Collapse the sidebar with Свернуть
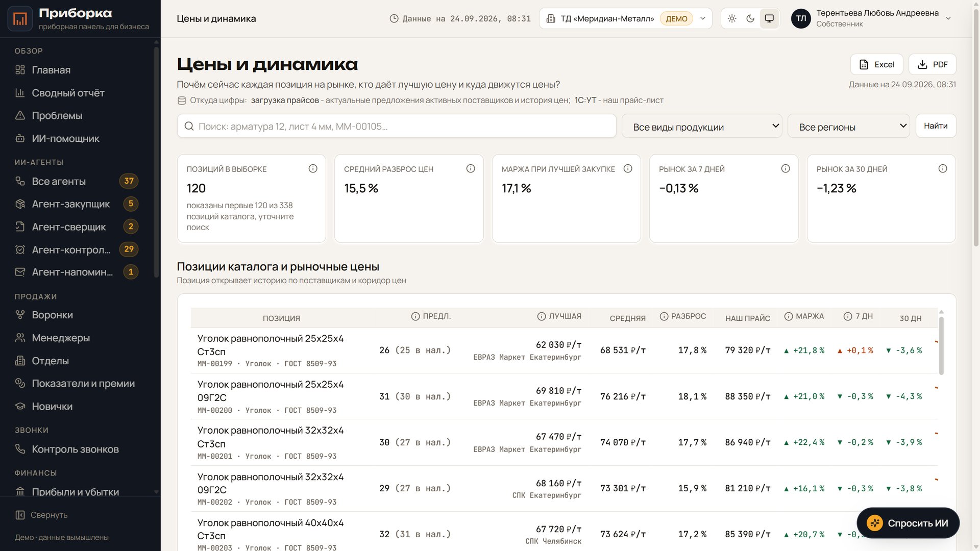The width and height of the screenshot is (980, 551). (x=41, y=515)
